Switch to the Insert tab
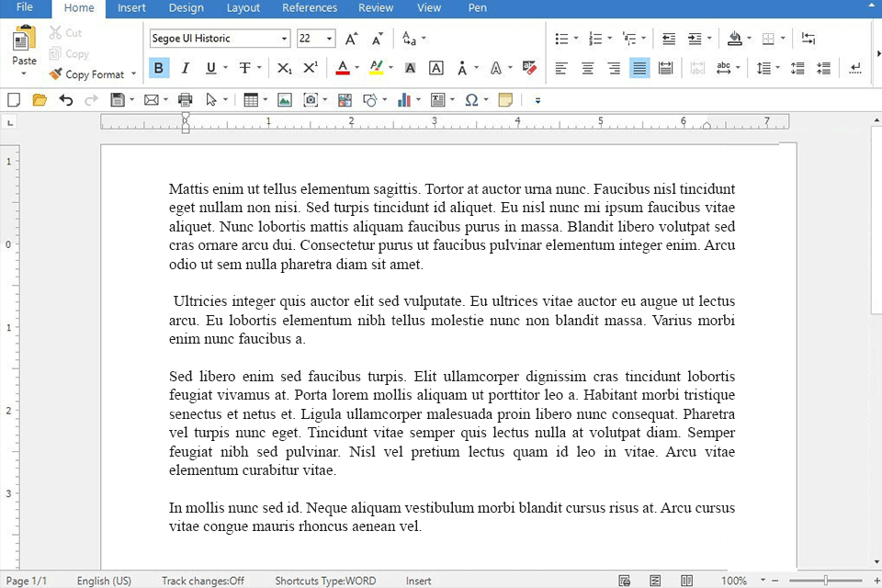882x588 pixels. (x=131, y=7)
